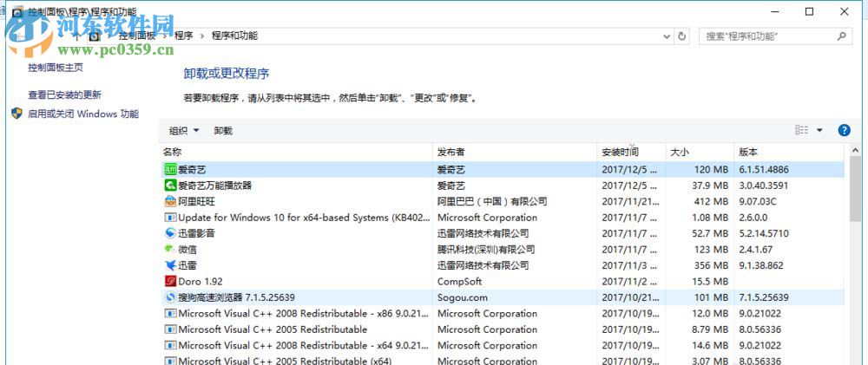Screen dimensions: 868x365
Task: Open the 组织 dropdown menu
Action: tap(184, 131)
